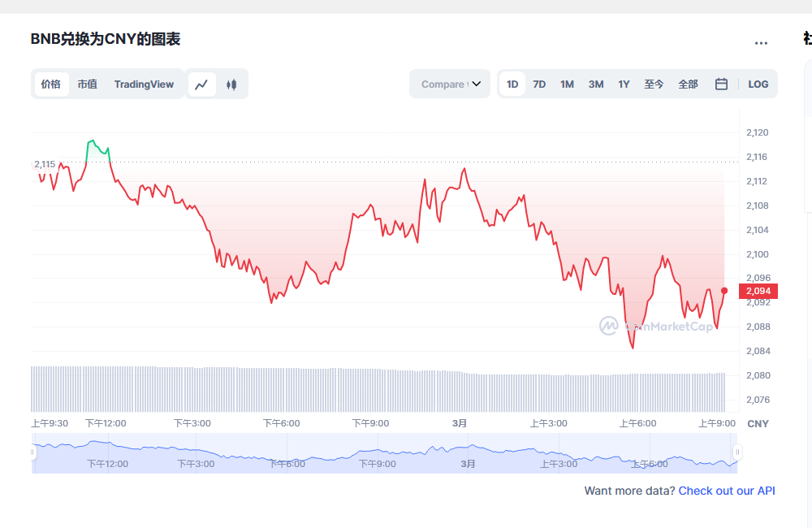
Task: Grab the right handle of range slider
Action: pos(737,452)
